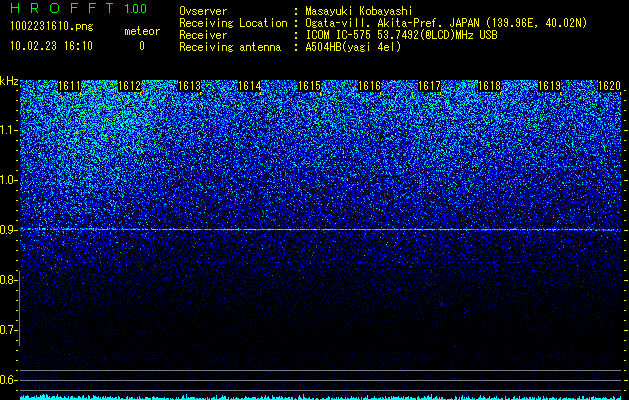Click the cyan signal level strip at bottom

coord(320,397)
